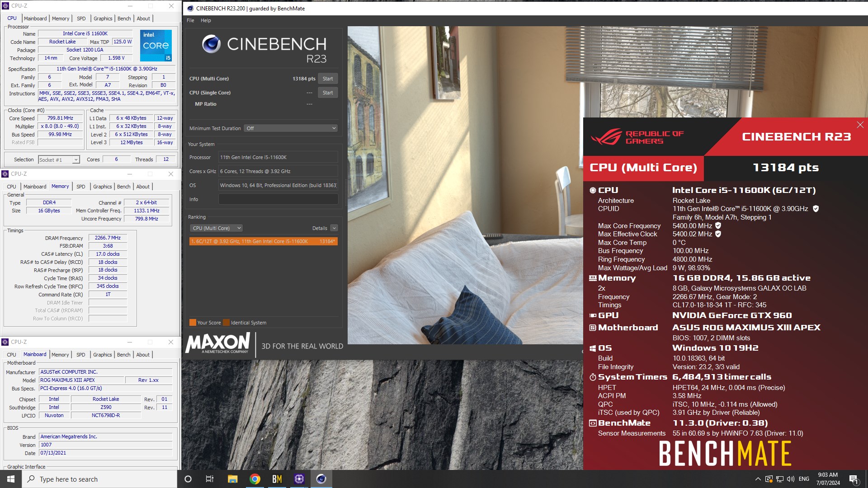Click the Details label in the Ranking section

pyautogui.click(x=320, y=228)
